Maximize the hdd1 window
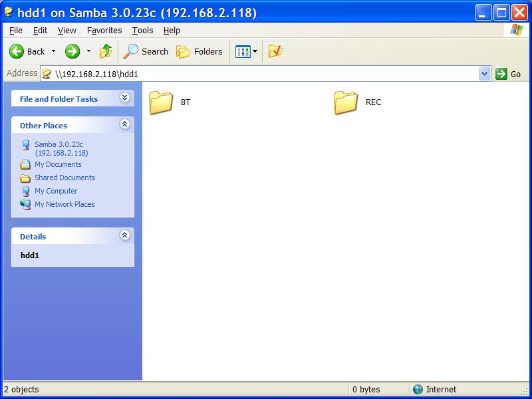This screenshot has height=399, width=532. [501, 13]
